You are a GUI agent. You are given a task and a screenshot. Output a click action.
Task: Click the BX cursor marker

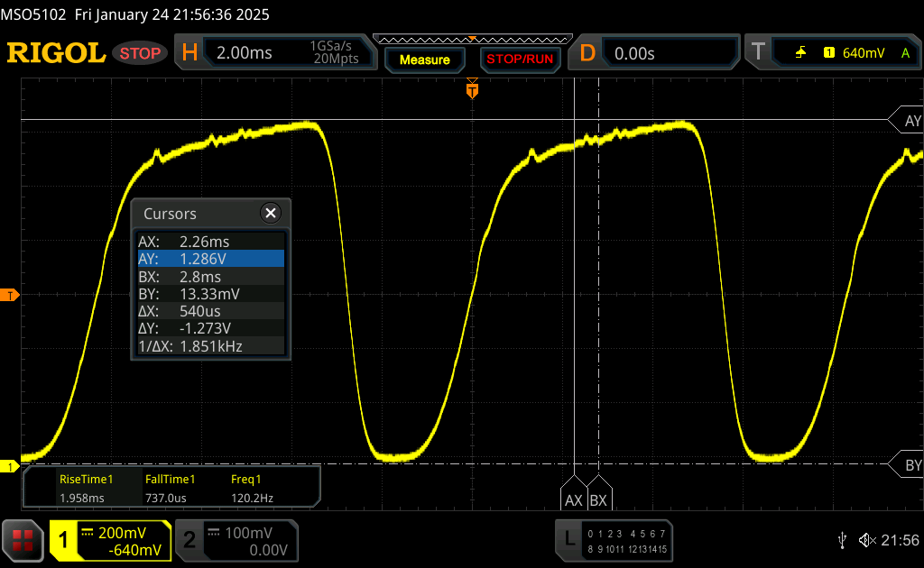(598, 499)
